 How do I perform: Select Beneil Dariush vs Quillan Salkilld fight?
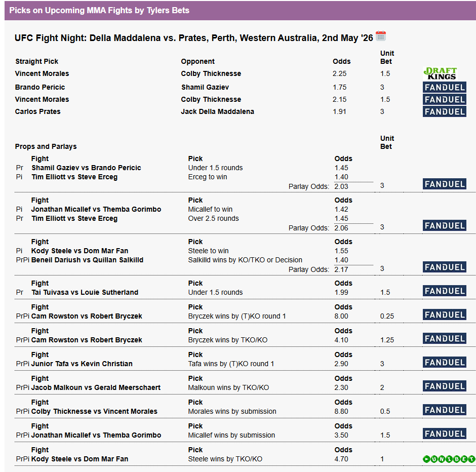click(x=87, y=260)
